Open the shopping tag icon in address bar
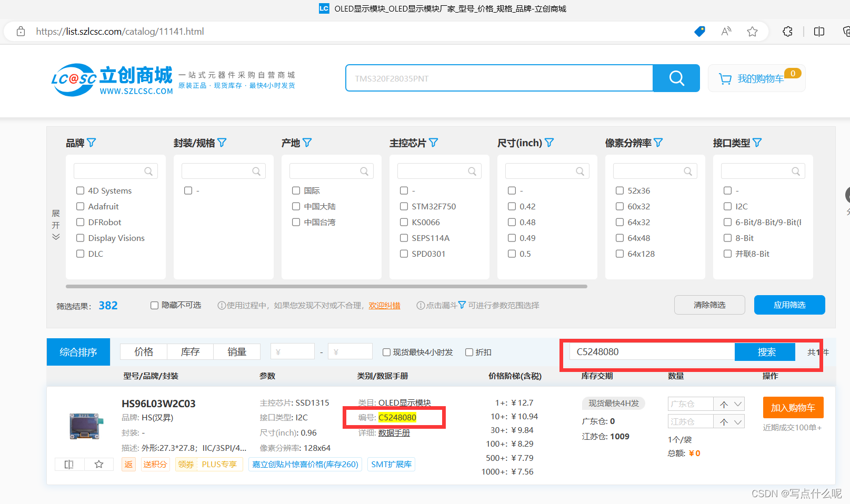Screen dimensions: 850x504 [x=699, y=32]
